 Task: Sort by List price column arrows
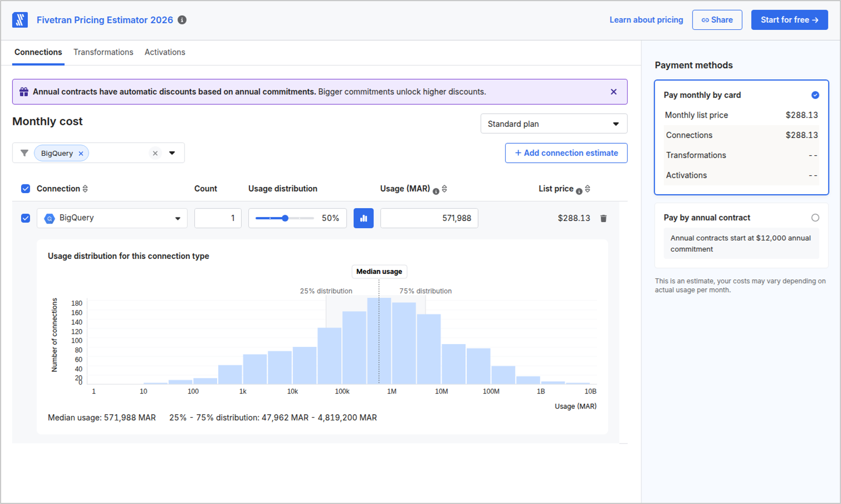tap(588, 189)
